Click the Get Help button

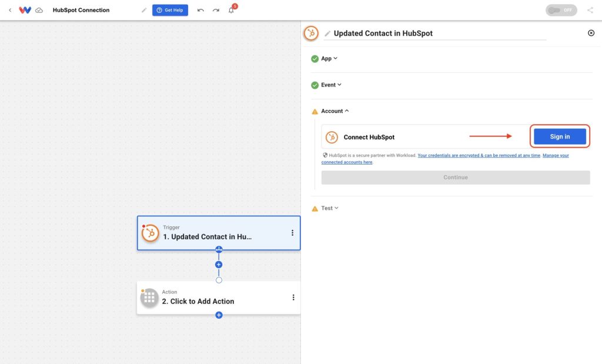(x=170, y=10)
